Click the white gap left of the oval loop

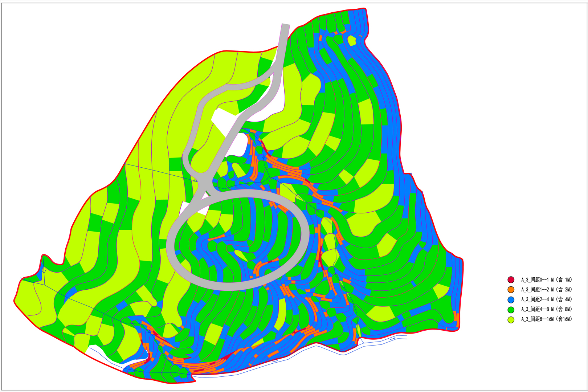click(x=184, y=209)
